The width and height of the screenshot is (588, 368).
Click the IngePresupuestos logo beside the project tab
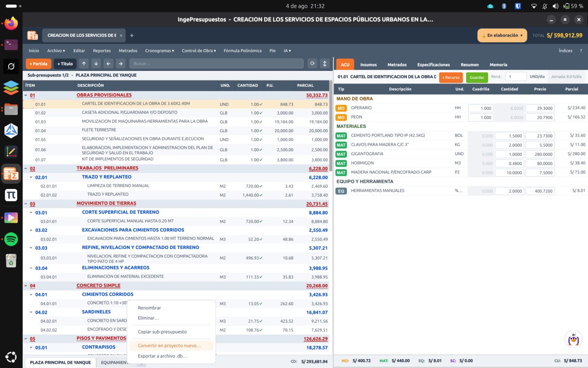click(x=32, y=35)
